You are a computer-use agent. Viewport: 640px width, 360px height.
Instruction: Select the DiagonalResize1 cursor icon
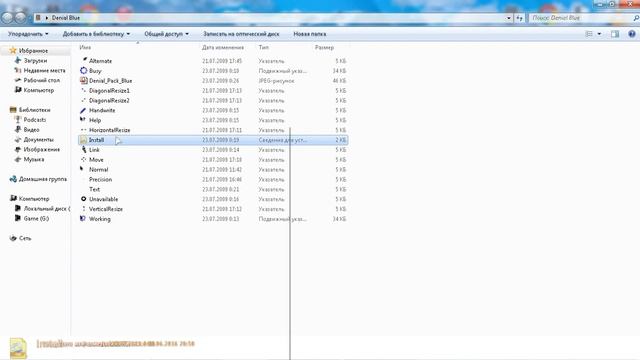(83, 90)
